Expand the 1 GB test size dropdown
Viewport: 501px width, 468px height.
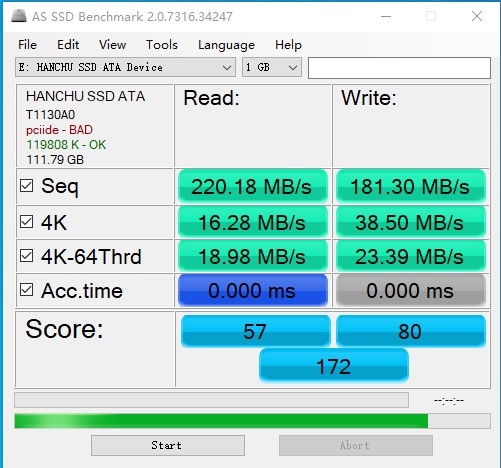pyautogui.click(x=272, y=67)
